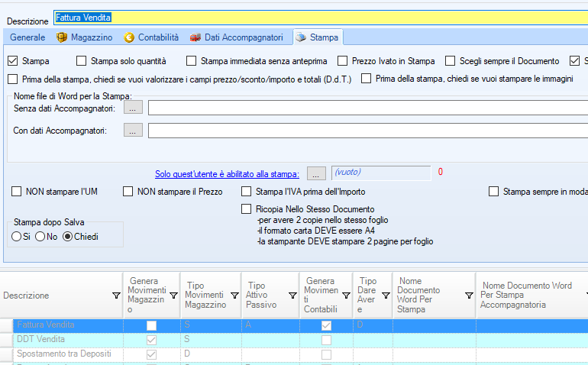The width and height of the screenshot is (588, 365).
Task: Click the Magazzino tab box icon
Action: tap(62, 37)
